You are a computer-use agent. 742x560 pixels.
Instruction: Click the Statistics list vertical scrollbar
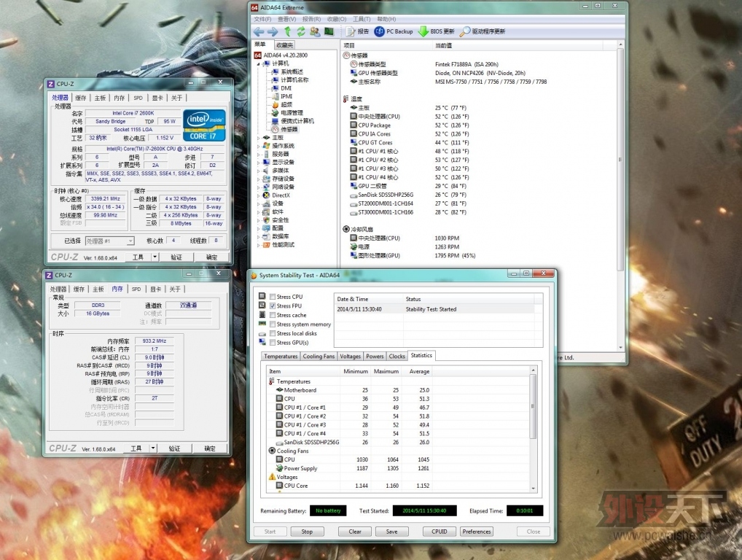click(x=534, y=429)
